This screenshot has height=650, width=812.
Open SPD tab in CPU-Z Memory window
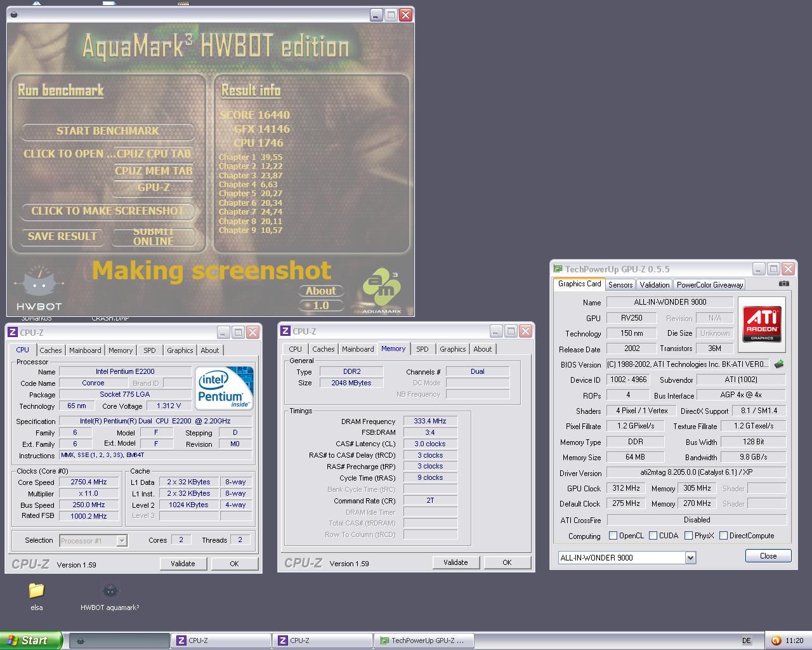(422, 349)
